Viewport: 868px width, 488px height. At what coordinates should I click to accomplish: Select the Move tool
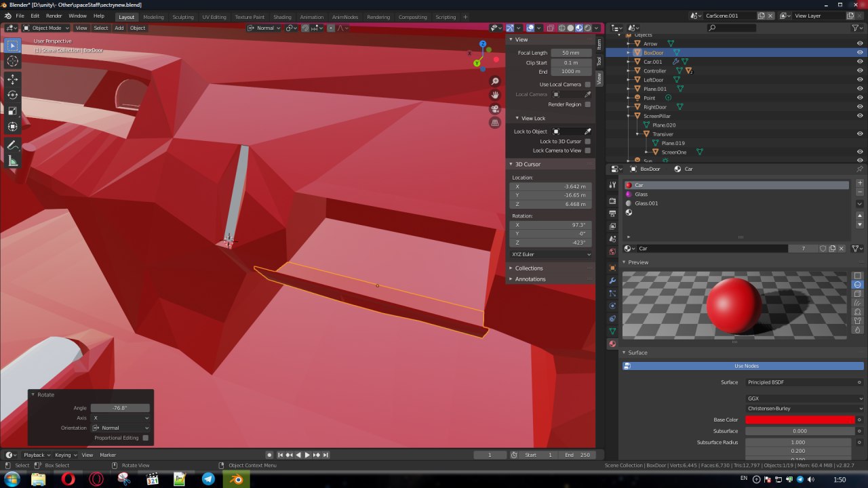(12, 79)
